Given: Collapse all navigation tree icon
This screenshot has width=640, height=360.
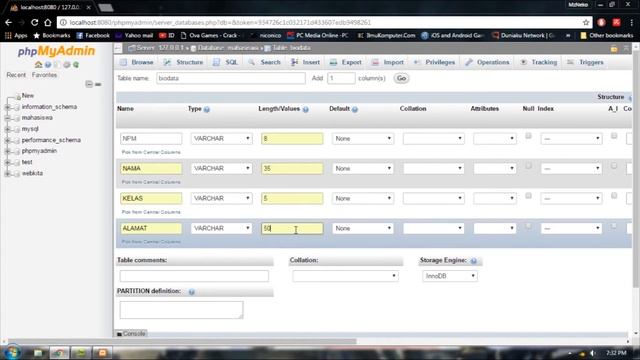Looking at the screenshot, I should pyautogui.click(x=89, y=84).
